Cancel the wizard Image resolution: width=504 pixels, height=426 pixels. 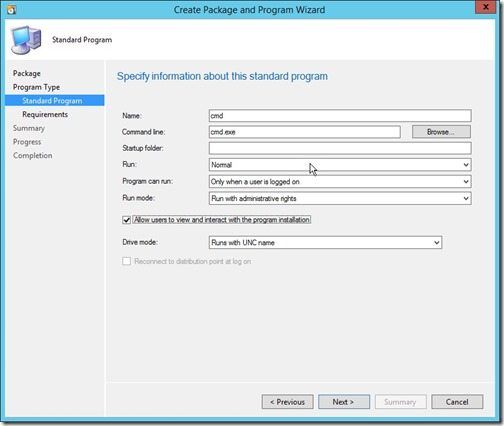tap(457, 402)
